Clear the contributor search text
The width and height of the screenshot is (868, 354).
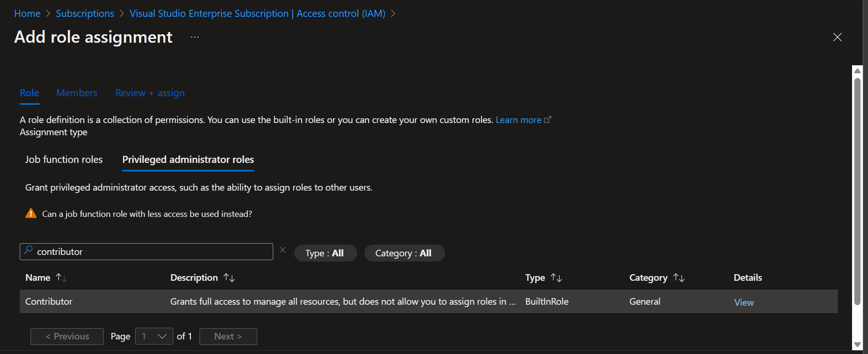coord(283,250)
